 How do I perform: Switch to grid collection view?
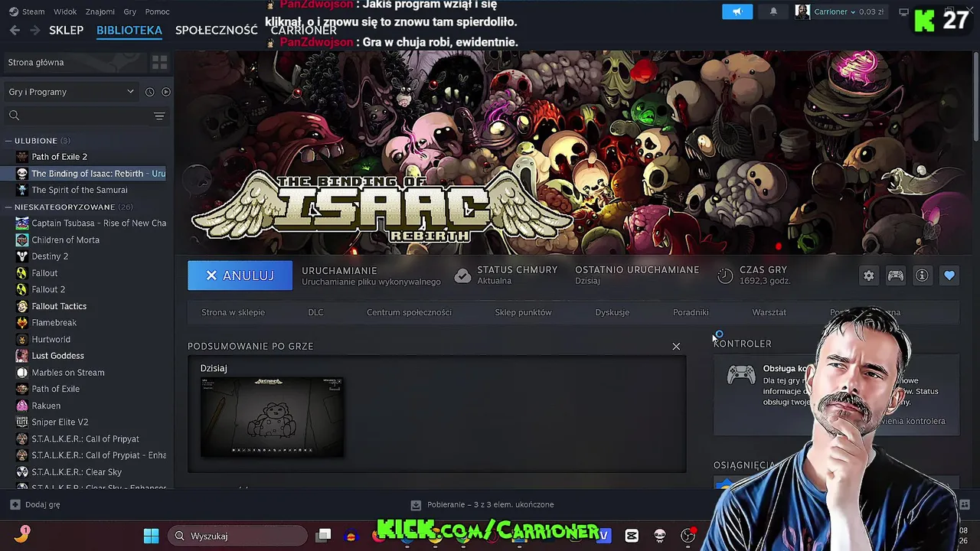coord(159,62)
